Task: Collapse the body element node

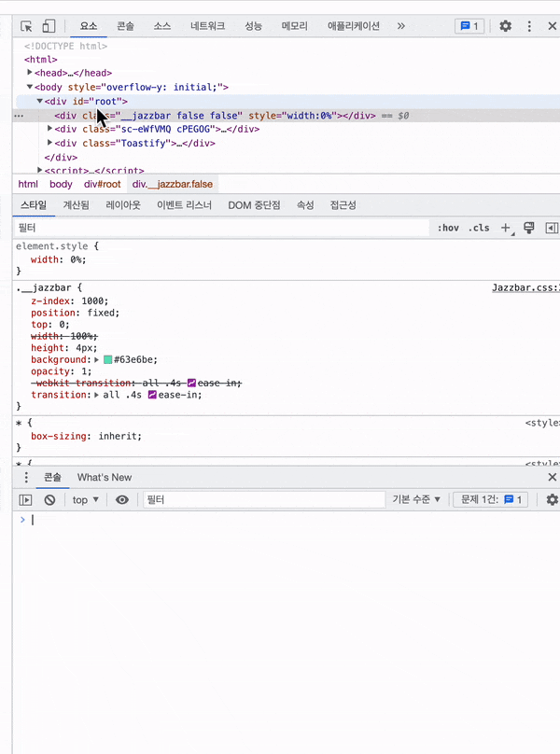Action: pyautogui.click(x=30, y=87)
